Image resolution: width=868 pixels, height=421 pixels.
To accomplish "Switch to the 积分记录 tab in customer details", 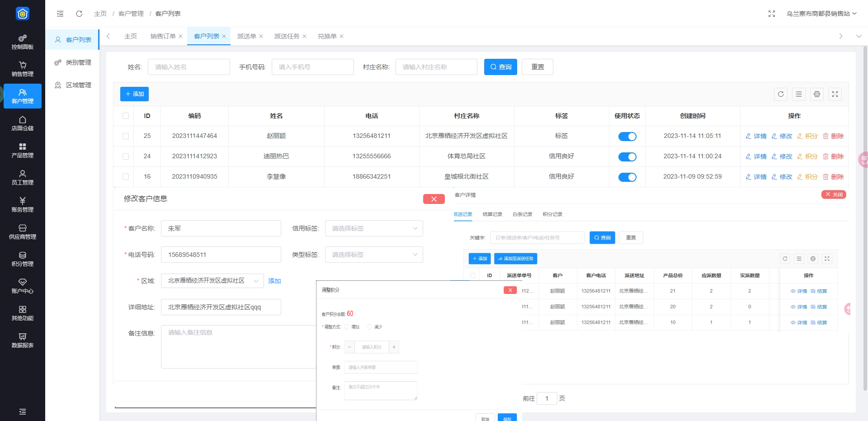I will [552, 214].
